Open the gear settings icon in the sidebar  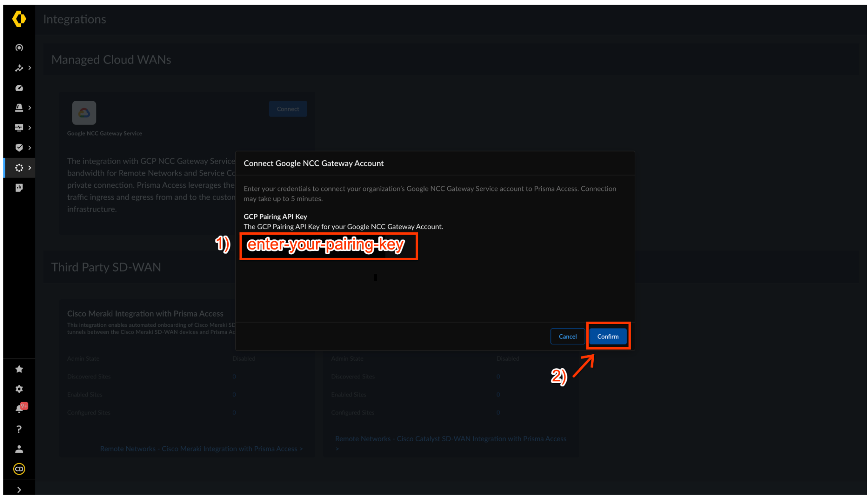(x=19, y=389)
